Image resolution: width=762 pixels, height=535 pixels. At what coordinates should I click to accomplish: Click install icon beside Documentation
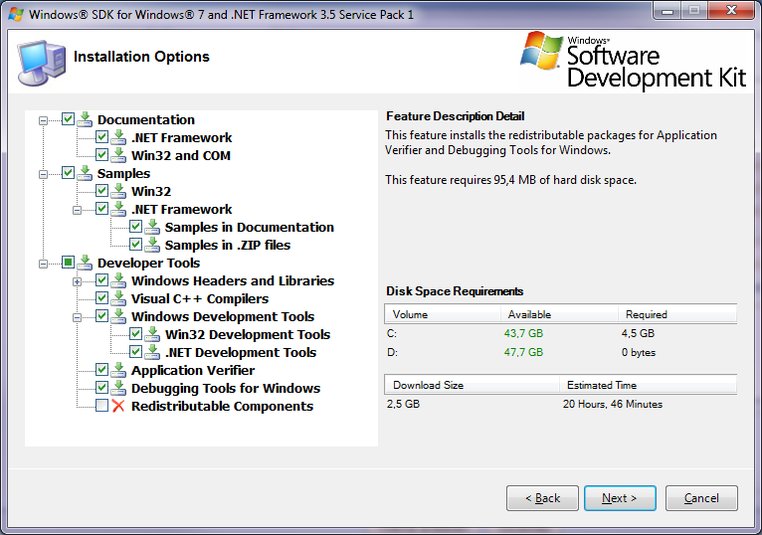click(85, 119)
